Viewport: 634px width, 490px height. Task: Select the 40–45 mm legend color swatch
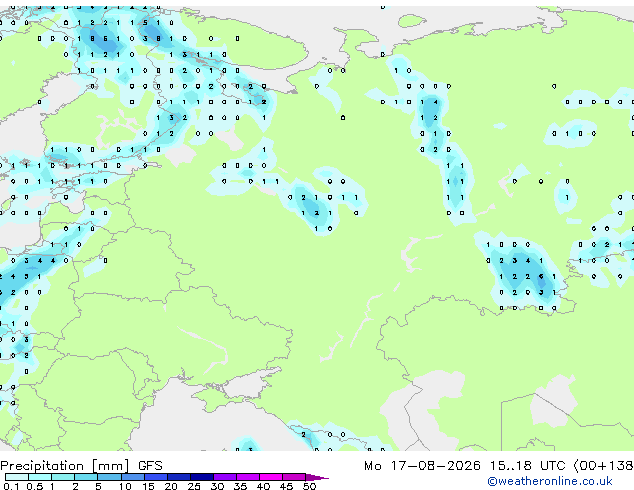pos(271,477)
